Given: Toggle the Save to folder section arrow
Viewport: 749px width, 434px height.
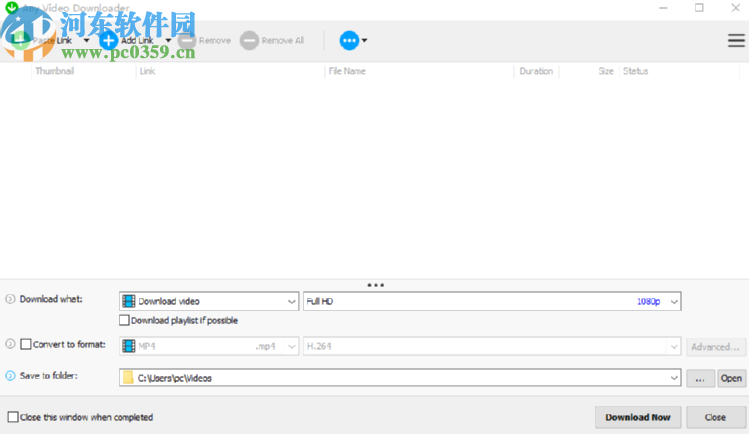Looking at the screenshot, I should coord(10,376).
